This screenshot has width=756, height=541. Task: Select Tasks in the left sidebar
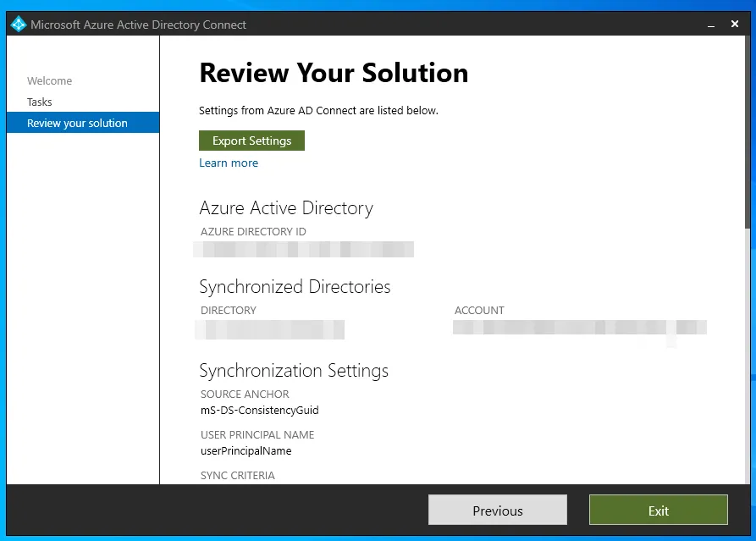[x=39, y=102]
